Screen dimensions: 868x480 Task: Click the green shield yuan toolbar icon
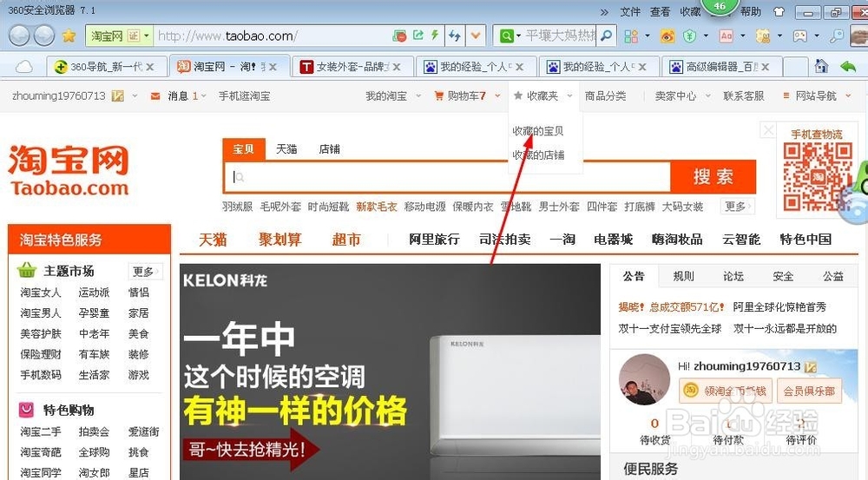coord(689,36)
